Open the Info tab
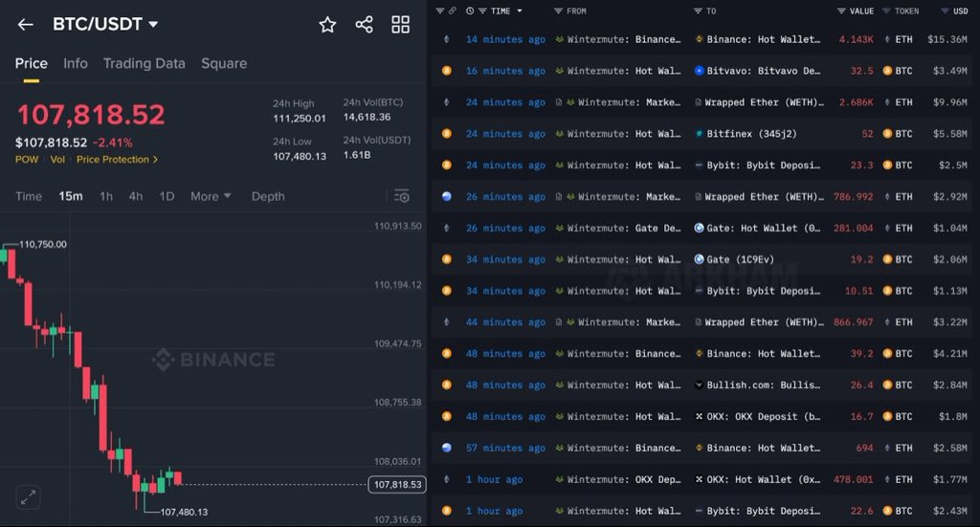 (76, 63)
